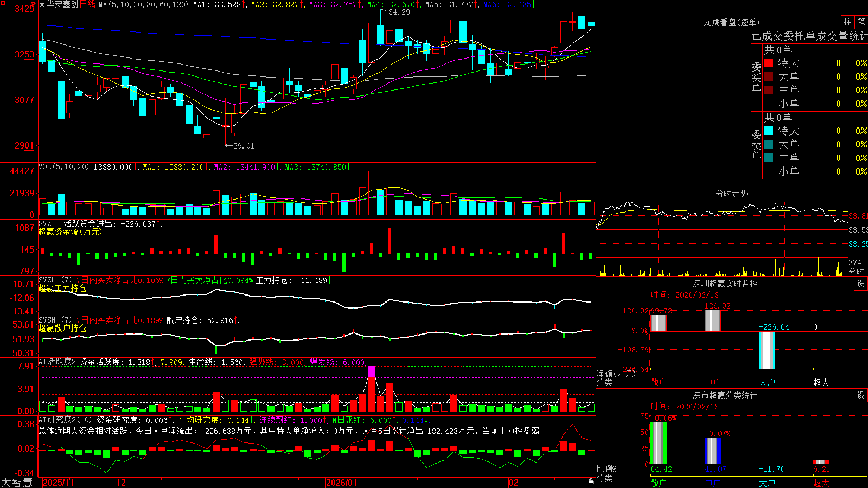Click the star icon before 华安鑫创
Viewport: 868px width, 488px height.
coord(42,4)
